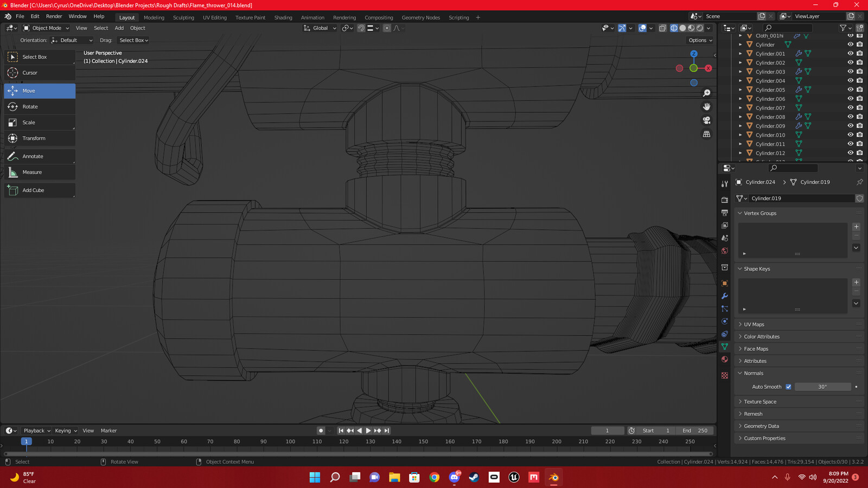Add a new vertex group with plus button
Screen dimensions: 868x488
click(856, 227)
